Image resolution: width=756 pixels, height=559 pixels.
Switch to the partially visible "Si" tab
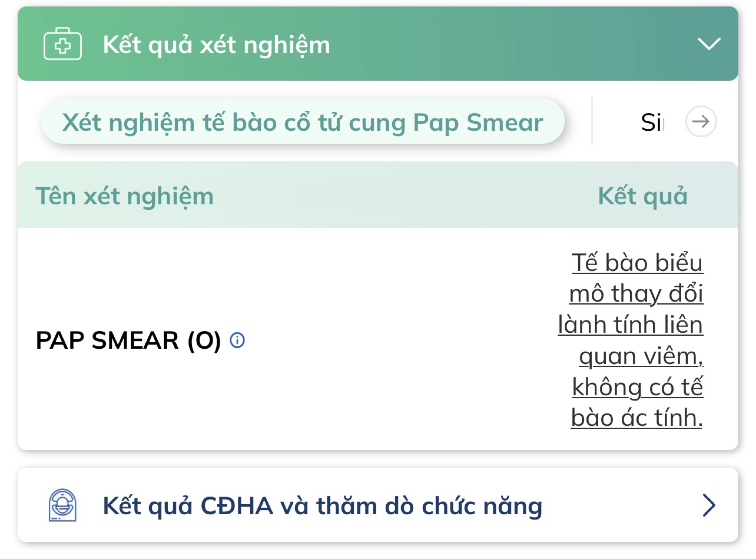(x=652, y=122)
